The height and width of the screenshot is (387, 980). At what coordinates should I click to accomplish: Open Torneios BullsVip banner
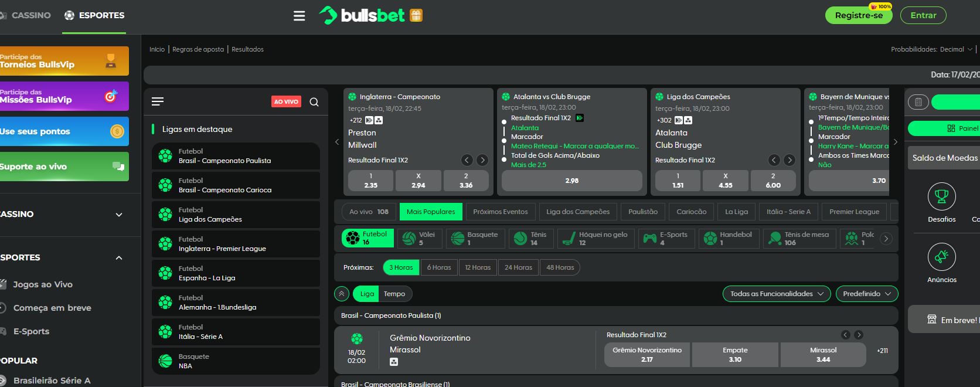pos(63,61)
